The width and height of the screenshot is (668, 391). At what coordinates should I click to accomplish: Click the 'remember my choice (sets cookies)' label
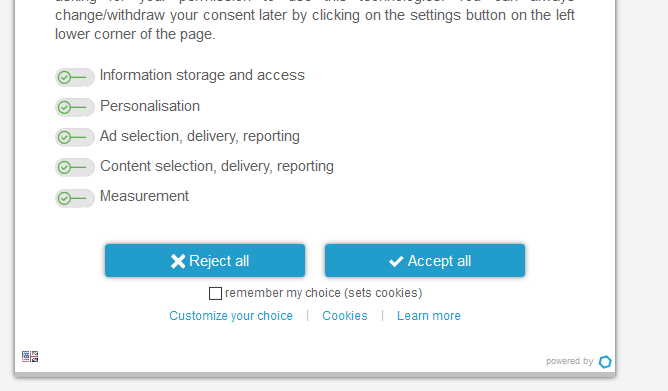[x=324, y=293]
